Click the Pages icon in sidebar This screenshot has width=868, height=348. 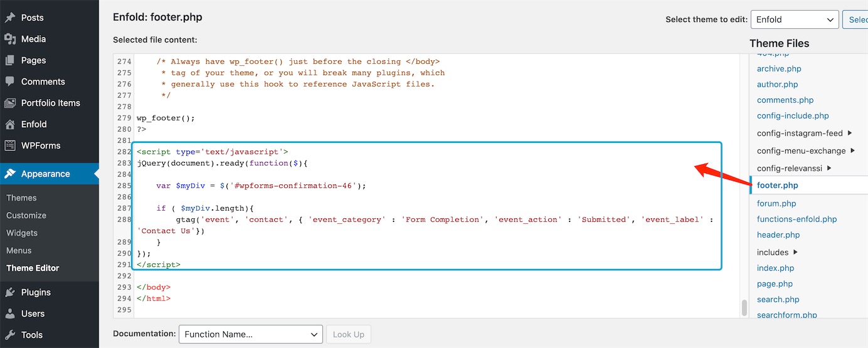pos(10,60)
